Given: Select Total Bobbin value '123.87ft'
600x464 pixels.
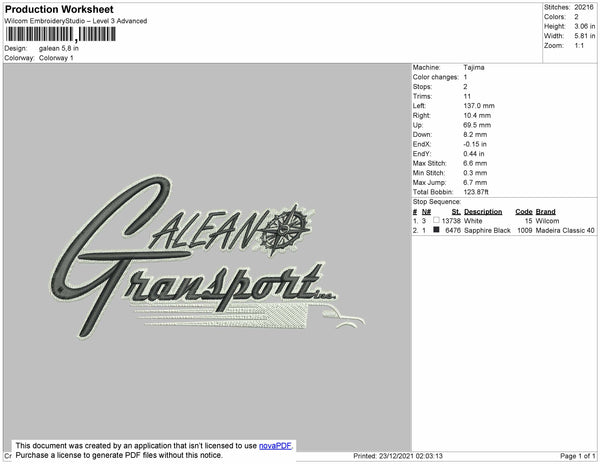Looking at the screenshot, I should click(x=476, y=192).
